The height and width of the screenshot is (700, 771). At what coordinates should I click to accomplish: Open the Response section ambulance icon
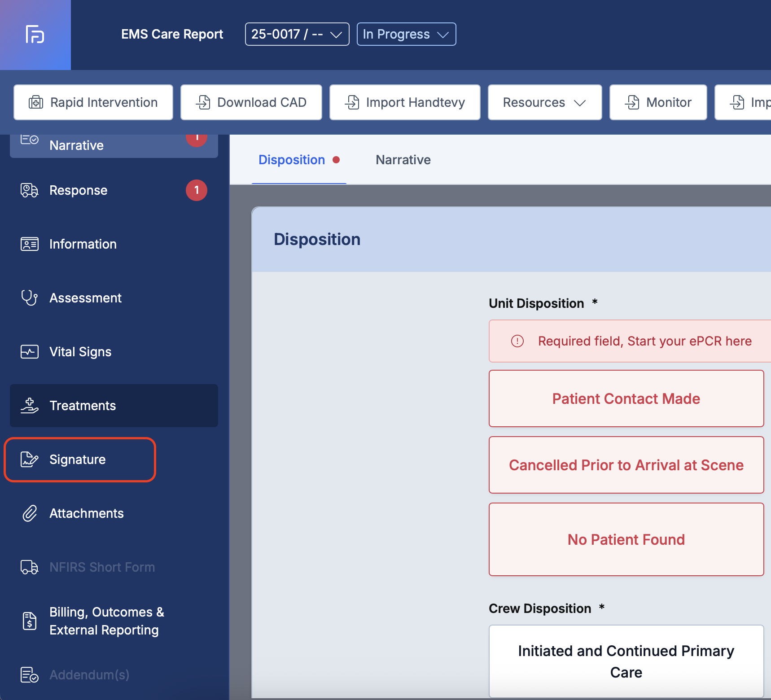coord(30,190)
